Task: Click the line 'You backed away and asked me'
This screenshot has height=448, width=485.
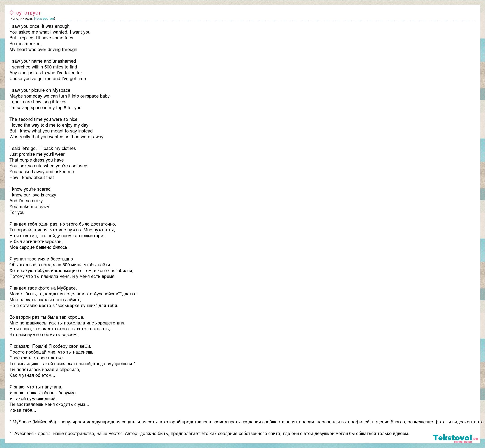Action: pyautogui.click(x=42, y=172)
